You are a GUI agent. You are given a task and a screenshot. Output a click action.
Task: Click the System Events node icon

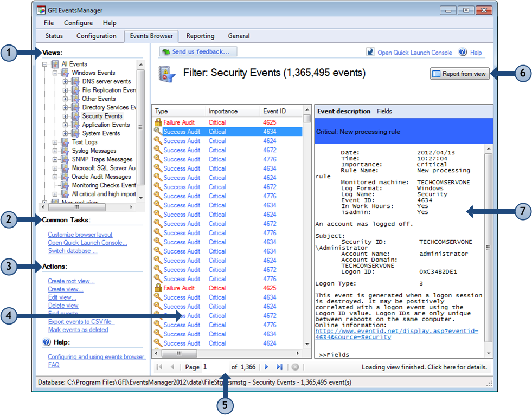(x=75, y=133)
